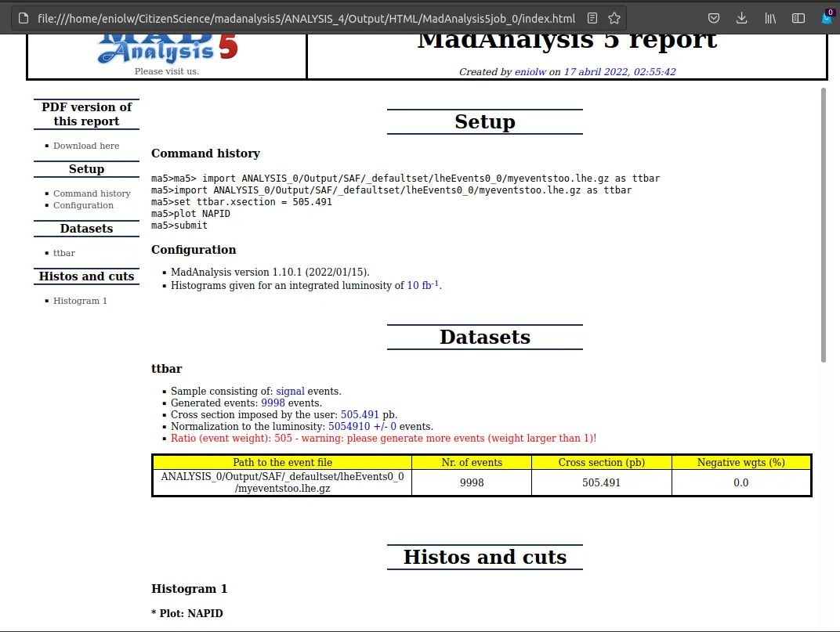Screen dimensions: 840x632
Task: Click the red 'Ratio (event weight)' warning
Action: point(384,438)
